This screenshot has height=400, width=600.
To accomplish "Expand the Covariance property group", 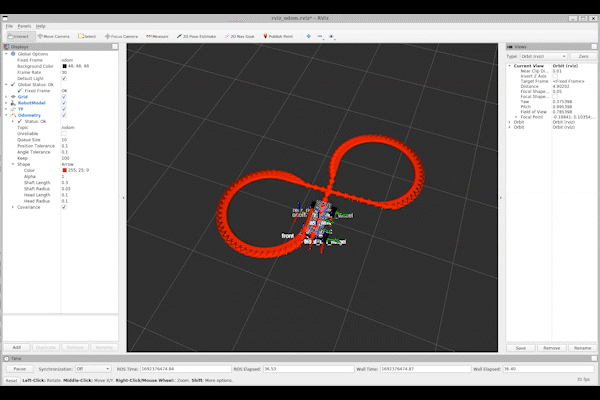I will click(x=13, y=207).
